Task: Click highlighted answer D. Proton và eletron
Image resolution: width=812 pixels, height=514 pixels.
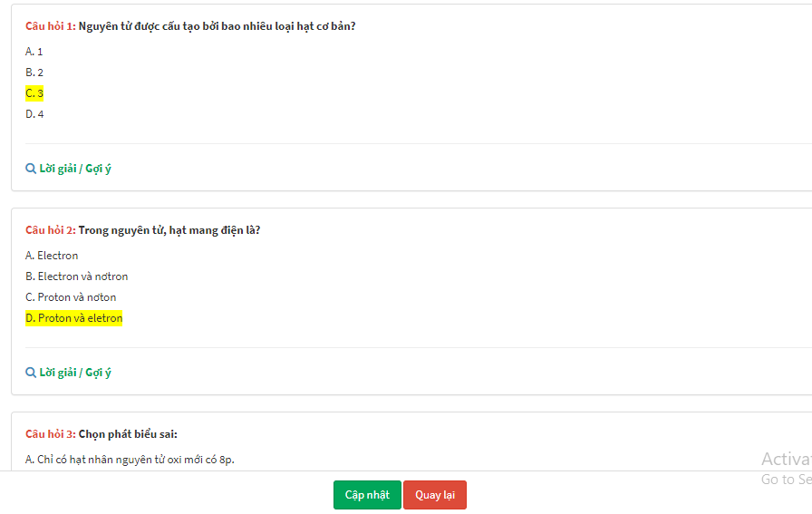Action: [x=74, y=318]
